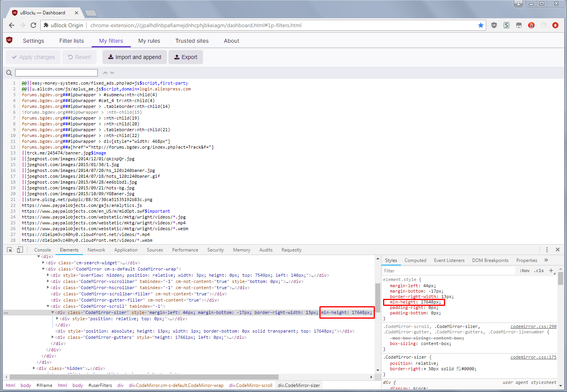The width and height of the screenshot is (567, 392).
Task: Switch to the DevTools Console tab
Action: (43, 250)
